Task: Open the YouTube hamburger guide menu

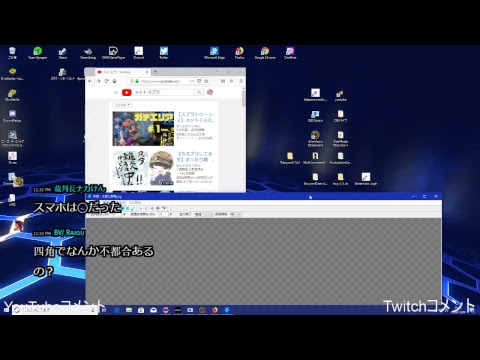Action: [x=116, y=92]
